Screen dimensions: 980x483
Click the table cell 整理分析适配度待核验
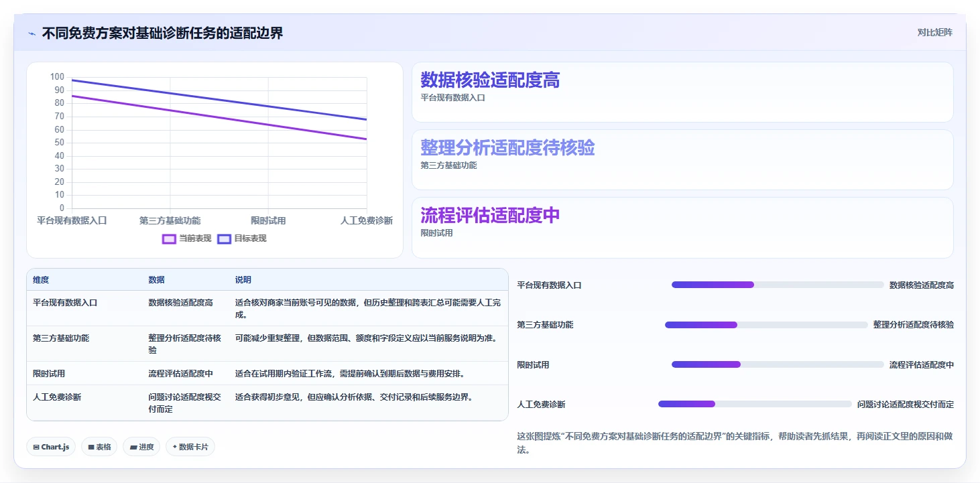pyautogui.click(x=184, y=344)
